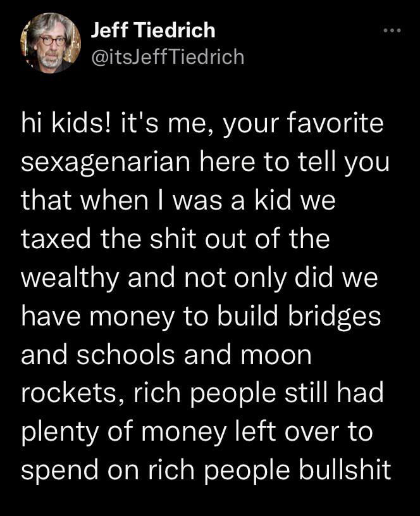420x516 pixels.
Task: Click the word "bridges" in the tweet
Action: coord(335,317)
